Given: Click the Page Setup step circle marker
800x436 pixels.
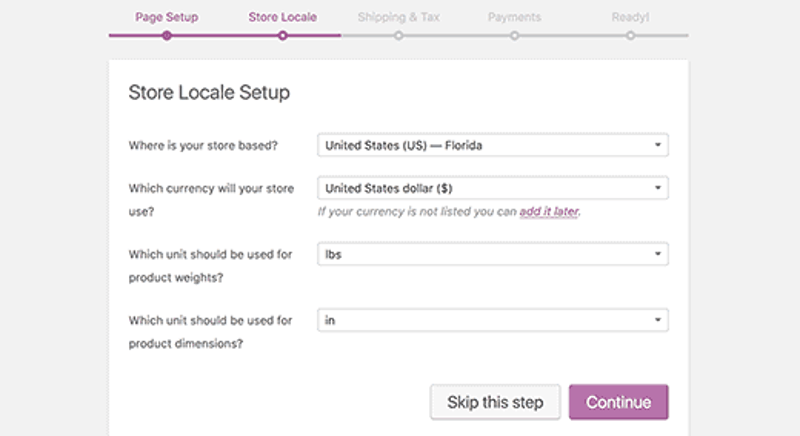Looking at the screenshot, I should (x=166, y=36).
